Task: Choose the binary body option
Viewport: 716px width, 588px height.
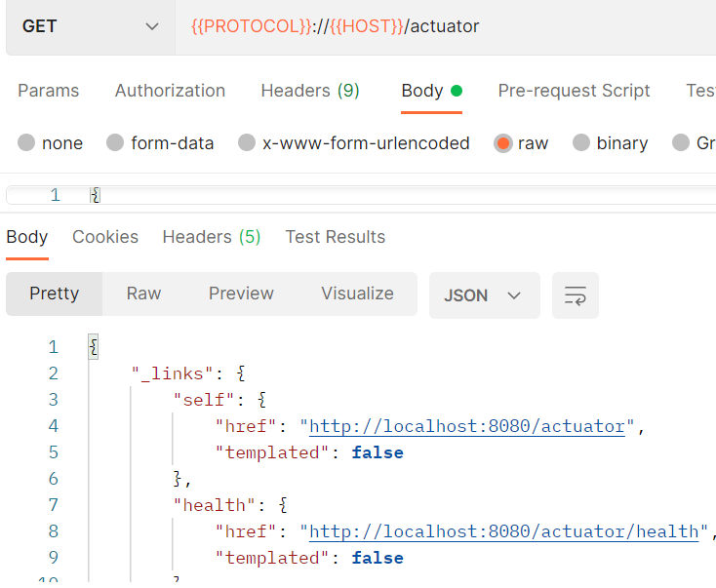Action: click(610, 143)
